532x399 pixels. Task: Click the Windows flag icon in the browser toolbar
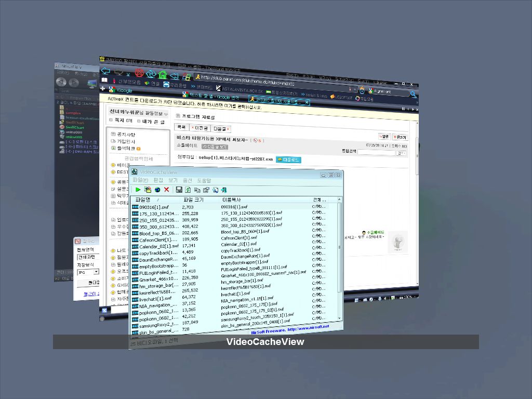coord(187,76)
